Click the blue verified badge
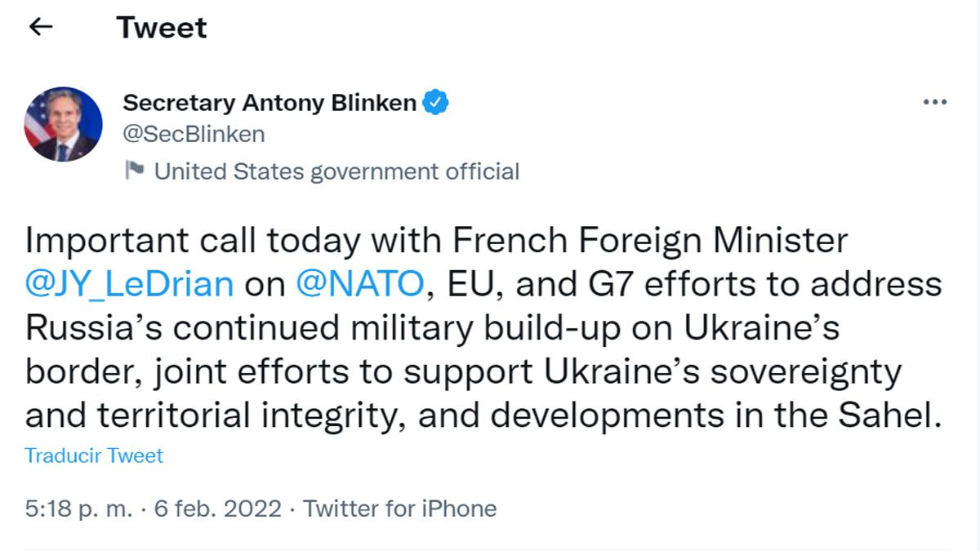Image resolution: width=980 pixels, height=551 pixels. tap(437, 103)
